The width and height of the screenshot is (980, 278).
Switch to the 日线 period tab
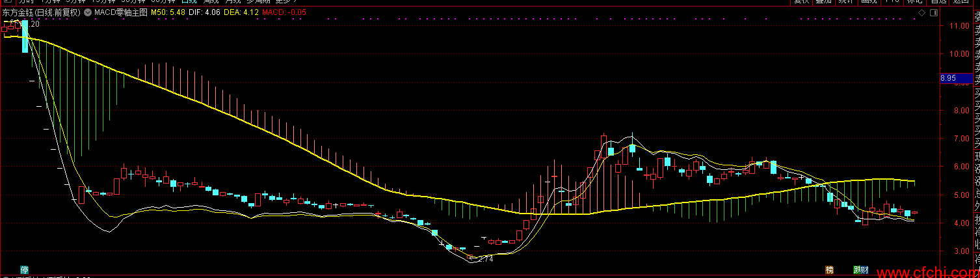189,2
